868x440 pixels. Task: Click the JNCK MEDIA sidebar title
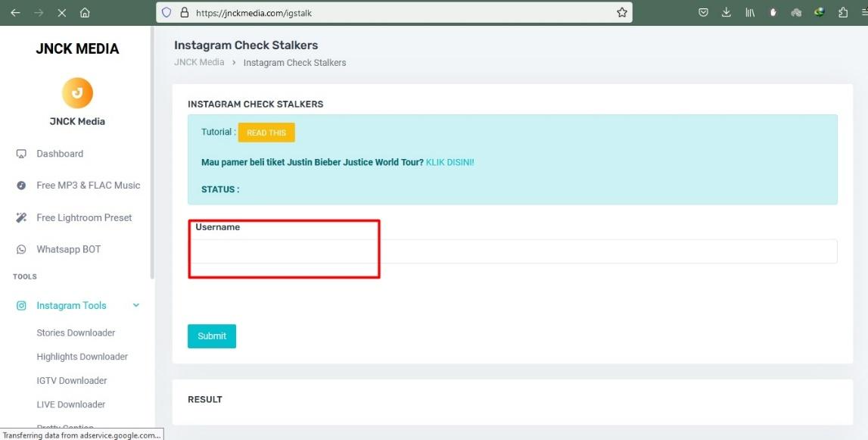pos(77,48)
